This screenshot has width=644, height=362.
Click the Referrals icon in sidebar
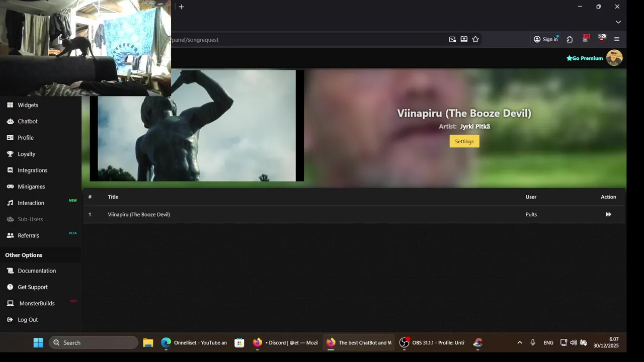(10, 235)
